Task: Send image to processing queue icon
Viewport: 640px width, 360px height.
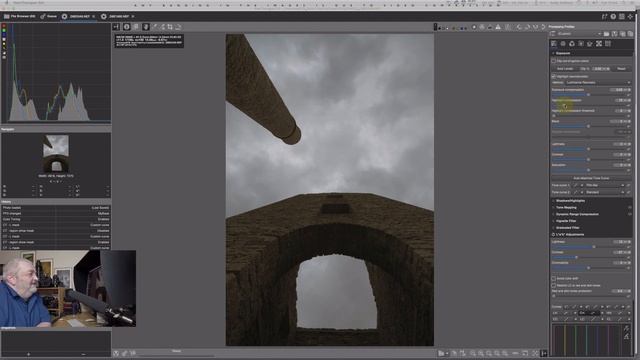Action: click(124, 353)
